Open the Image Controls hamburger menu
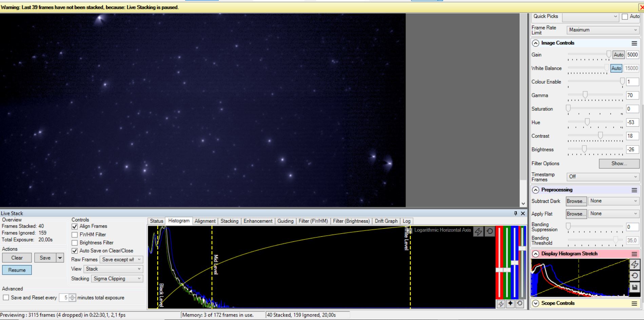The image size is (644, 320). pos(634,43)
